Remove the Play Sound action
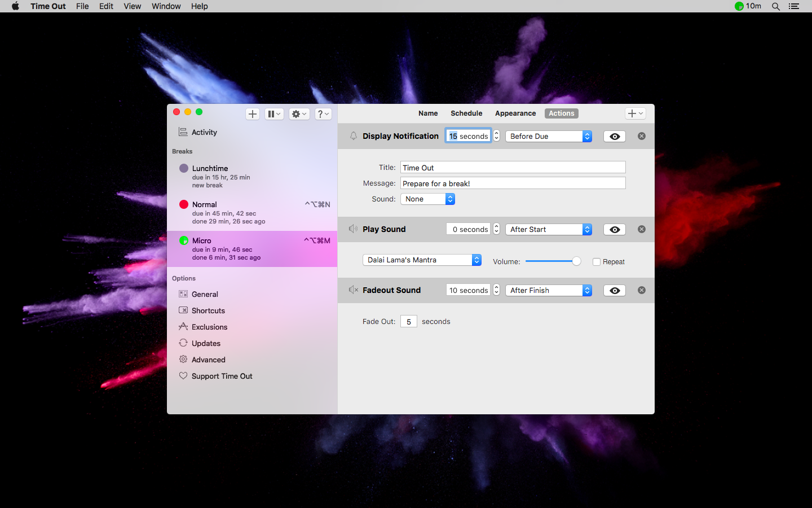Image resolution: width=812 pixels, height=508 pixels. click(642, 229)
